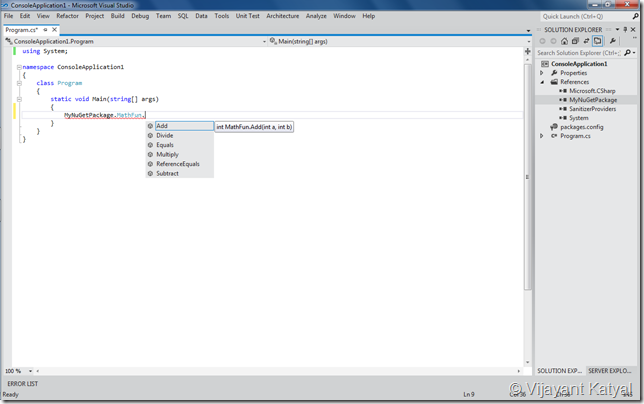Image resolution: width=644 pixels, height=404 pixels.
Task: Select the MyNuGetPackage reference
Action: click(593, 100)
